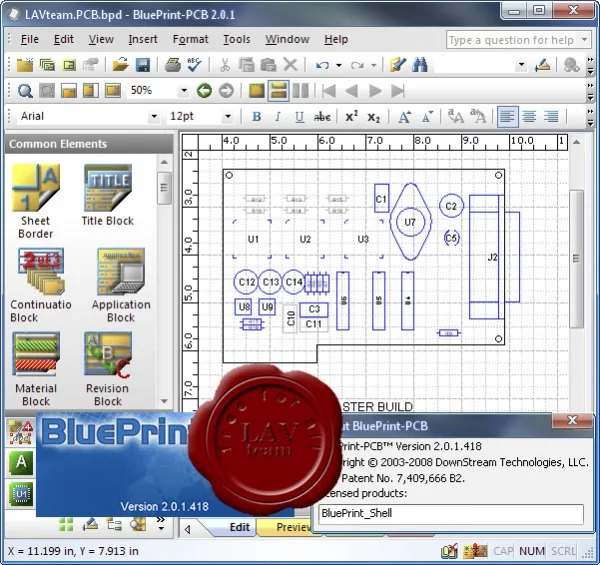Open the help question dropdown arrow

point(584,39)
